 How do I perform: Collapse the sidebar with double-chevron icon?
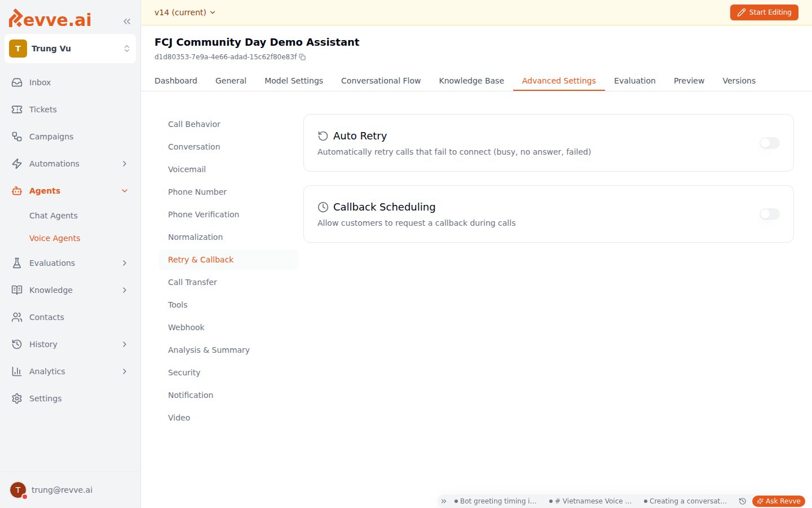[x=127, y=21]
